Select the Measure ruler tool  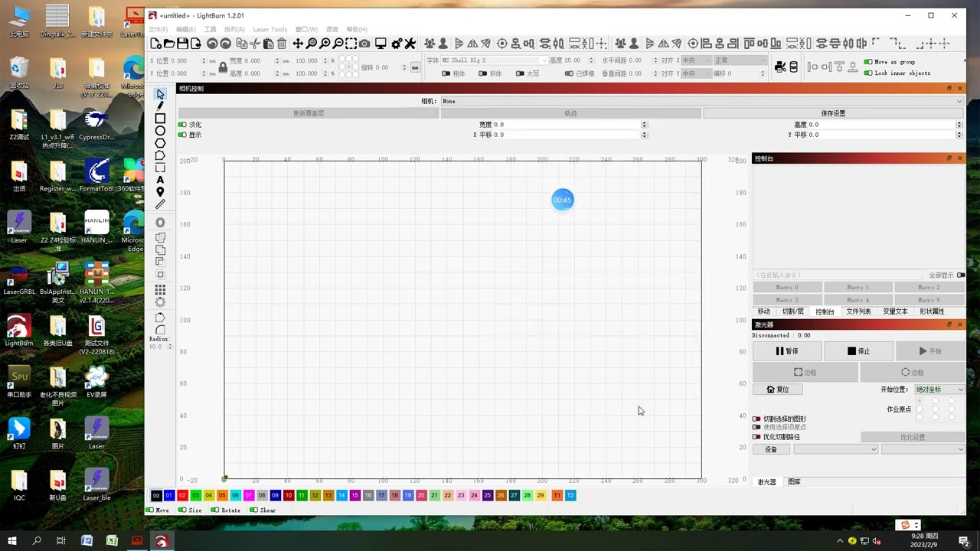pyautogui.click(x=160, y=204)
